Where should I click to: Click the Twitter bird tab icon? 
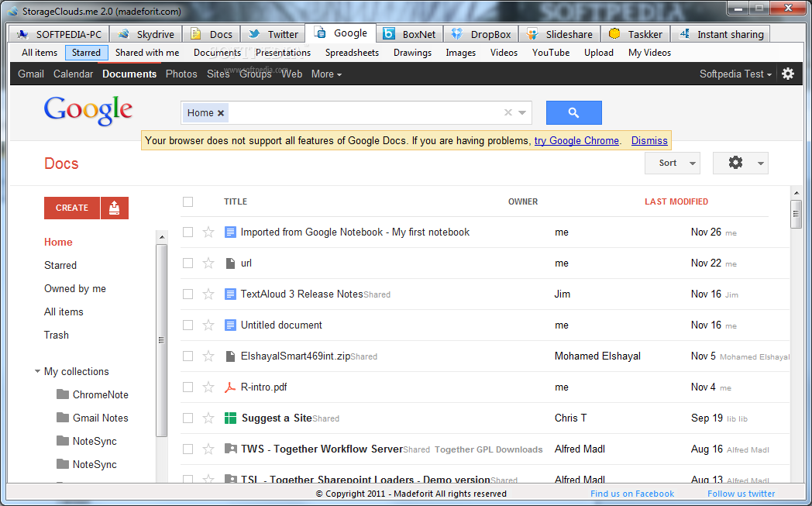(x=254, y=34)
